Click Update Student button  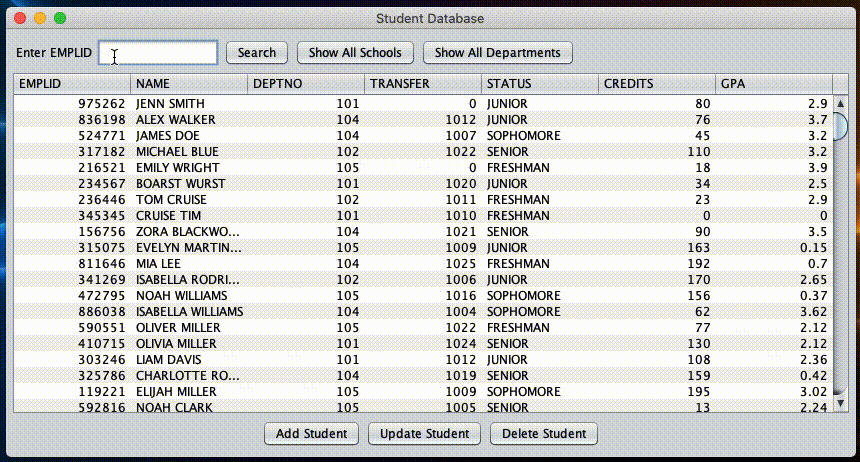point(425,433)
